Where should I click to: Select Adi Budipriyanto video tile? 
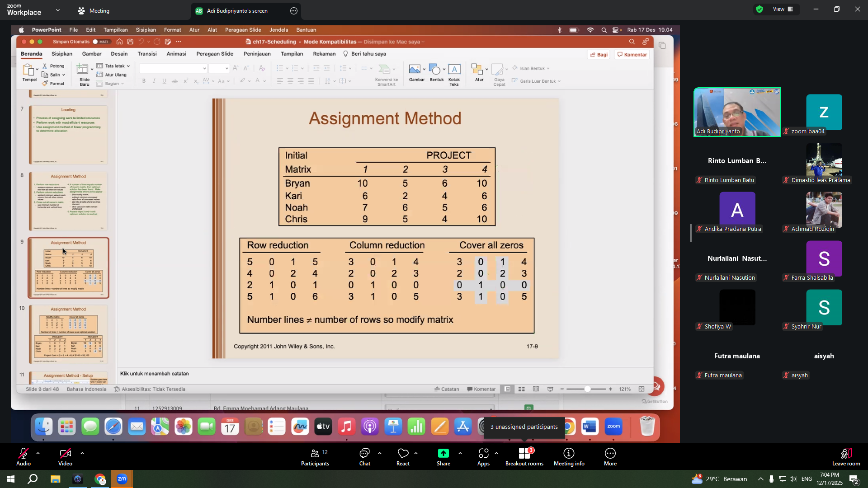[x=737, y=112]
